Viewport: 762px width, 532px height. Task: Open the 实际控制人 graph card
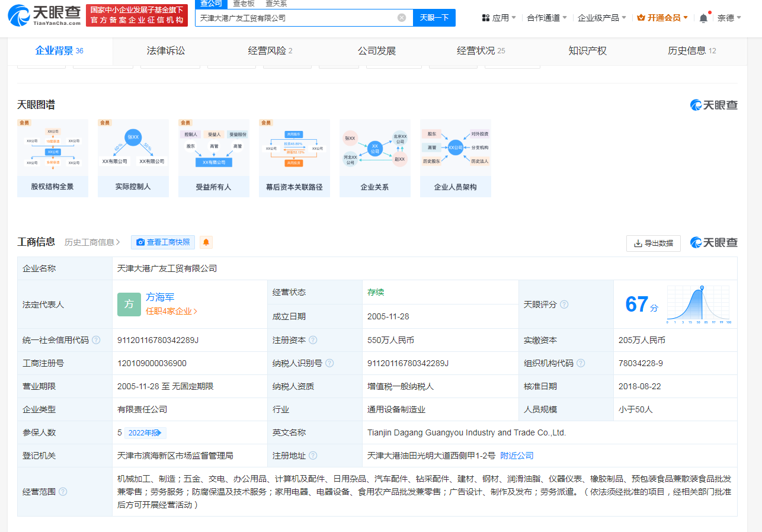(133, 158)
